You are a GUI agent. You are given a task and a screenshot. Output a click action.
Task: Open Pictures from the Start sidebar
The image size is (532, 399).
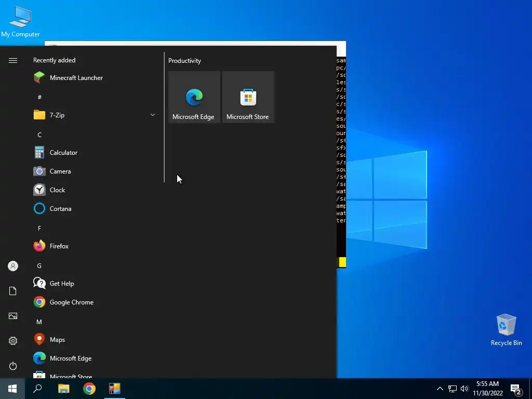[13, 316]
